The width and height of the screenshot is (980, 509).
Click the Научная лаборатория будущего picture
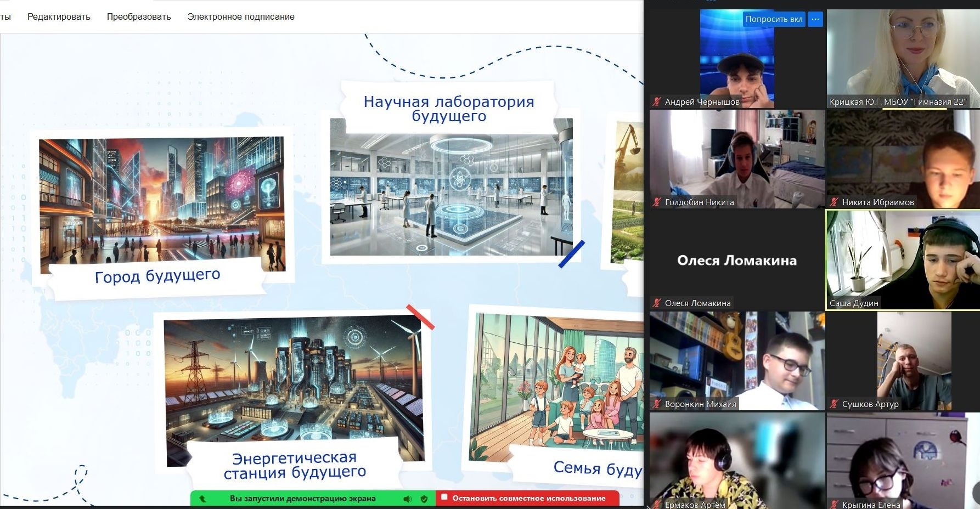coord(451,186)
